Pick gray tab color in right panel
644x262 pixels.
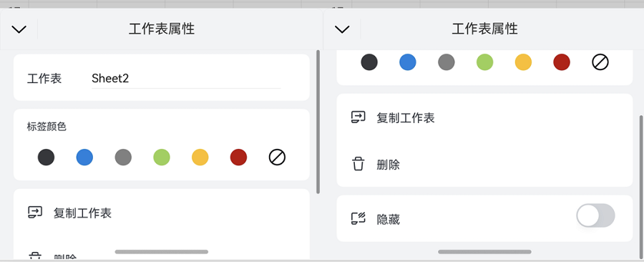446,62
